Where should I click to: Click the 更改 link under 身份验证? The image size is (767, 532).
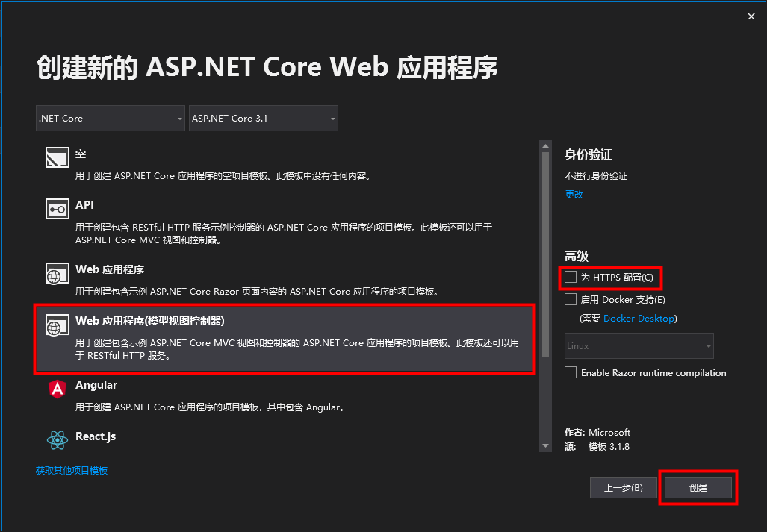(x=573, y=194)
